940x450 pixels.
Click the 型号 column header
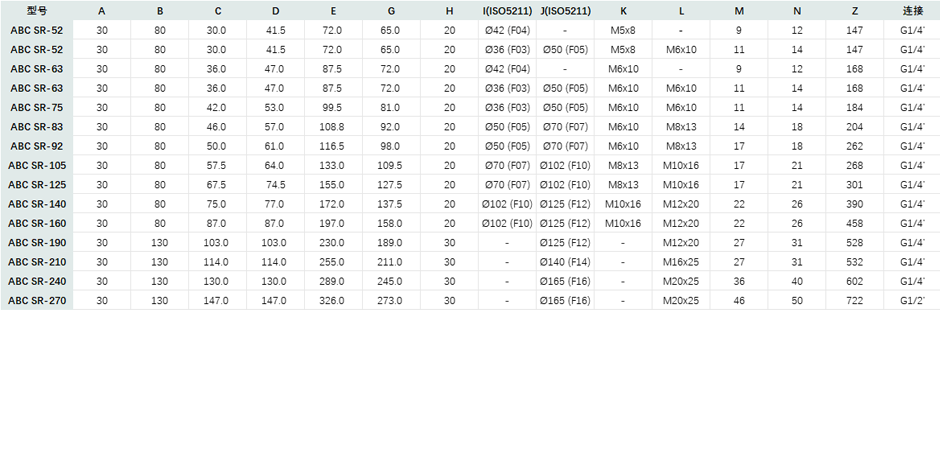tap(37, 10)
